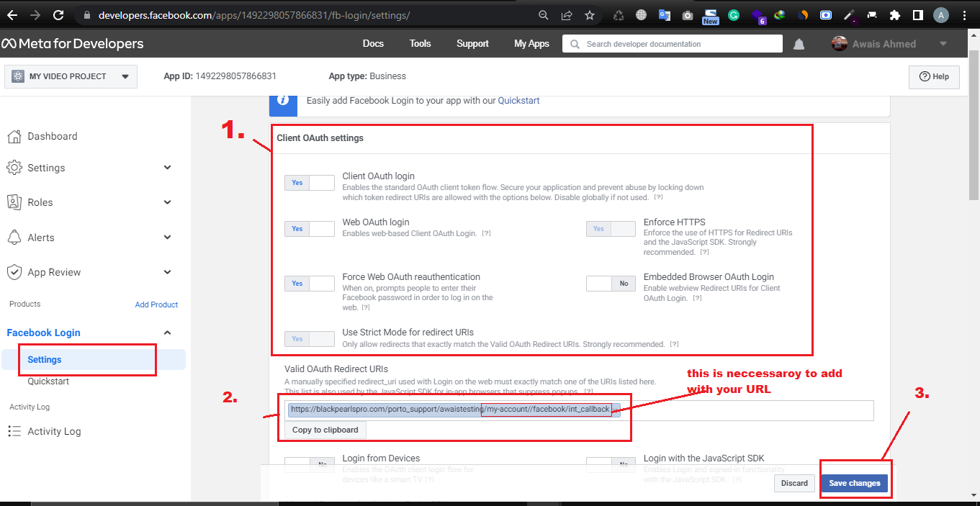Bookmark this page with the star icon

(x=590, y=14)
